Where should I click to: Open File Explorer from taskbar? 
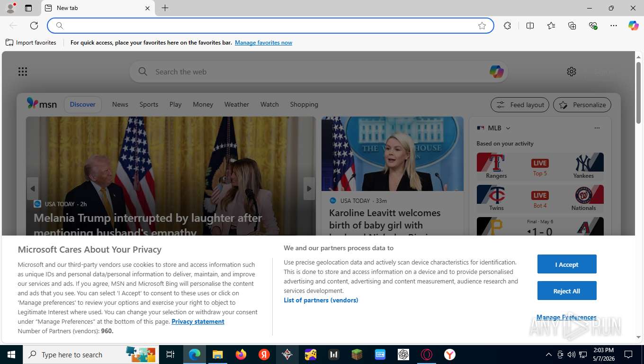217,355
